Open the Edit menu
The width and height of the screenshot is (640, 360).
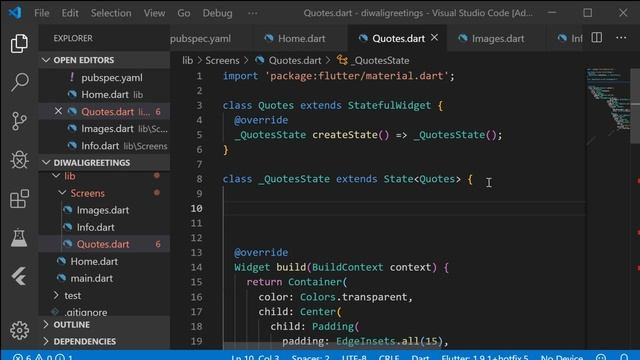coord(70,13)
